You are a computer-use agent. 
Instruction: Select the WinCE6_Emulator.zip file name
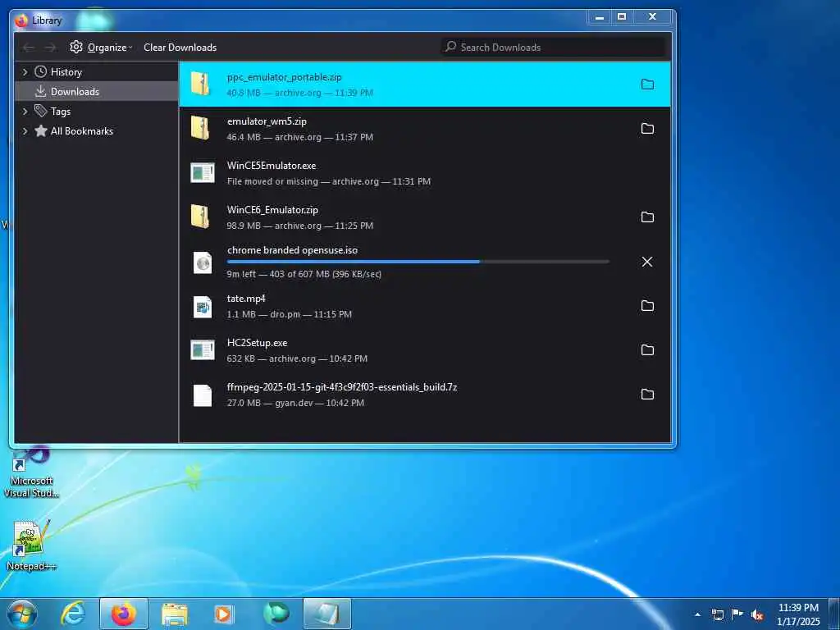[x=272, y=210]
